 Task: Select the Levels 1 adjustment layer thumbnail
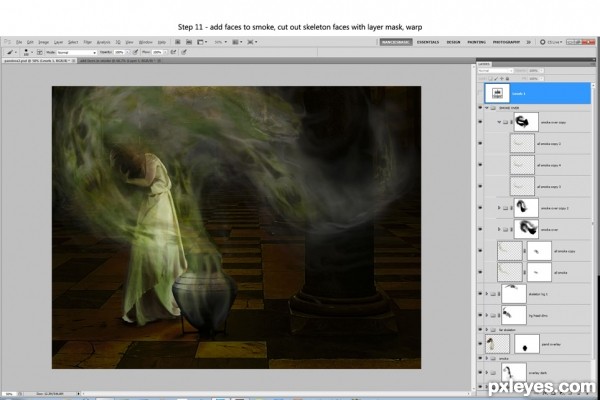point(497,93)
